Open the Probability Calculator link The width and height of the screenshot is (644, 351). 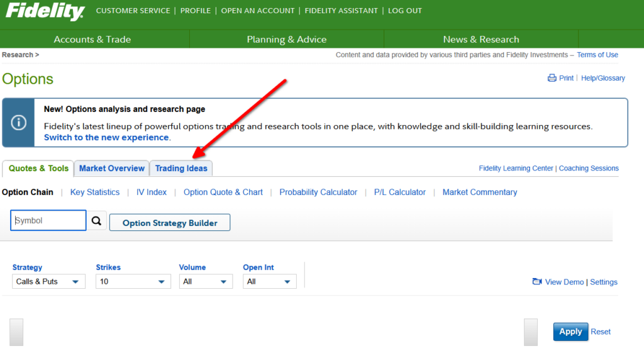[x=318, y=192]
